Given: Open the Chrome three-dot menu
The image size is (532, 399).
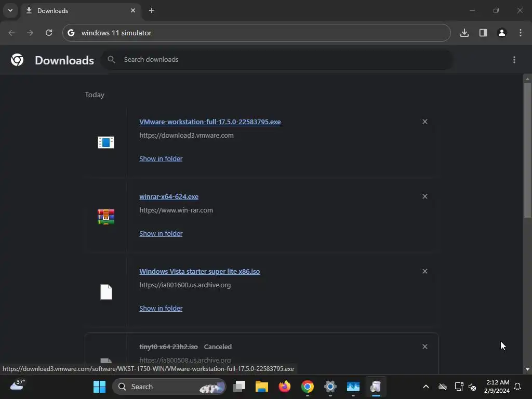Looking at the screenshot, I should click(x=521, y=33).
